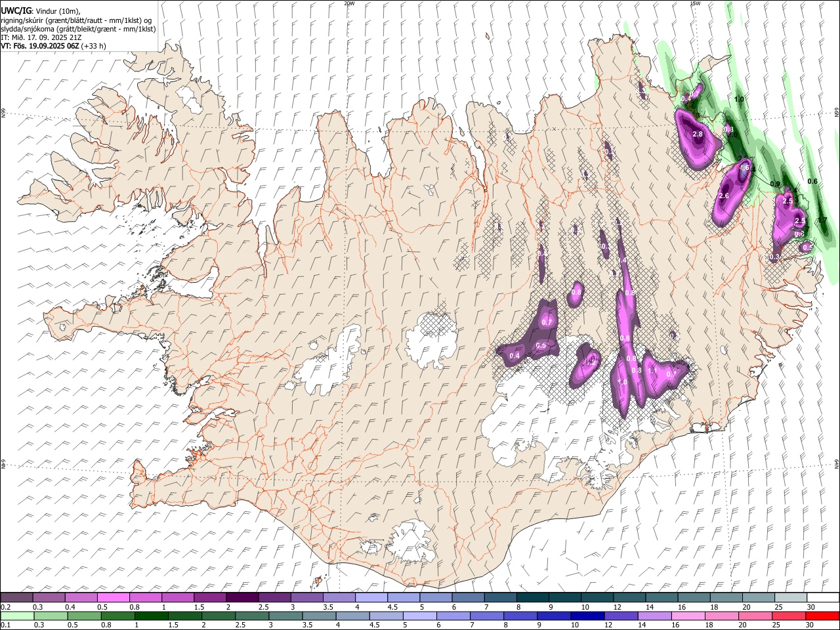This screenshot has width=840, height=630.
Task: Pick the grey-green swatch between 2.5 and 3, green scale
Action: click(x=252, y=616)
